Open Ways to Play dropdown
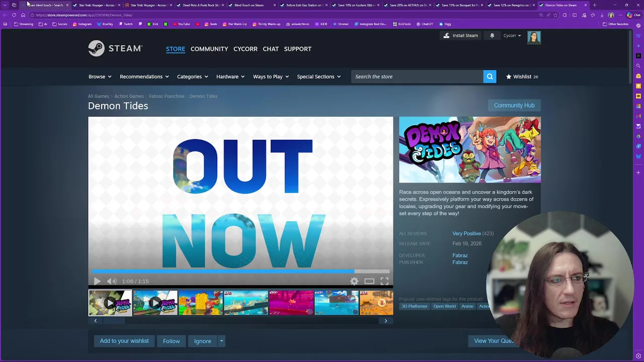 pos(271,76)
